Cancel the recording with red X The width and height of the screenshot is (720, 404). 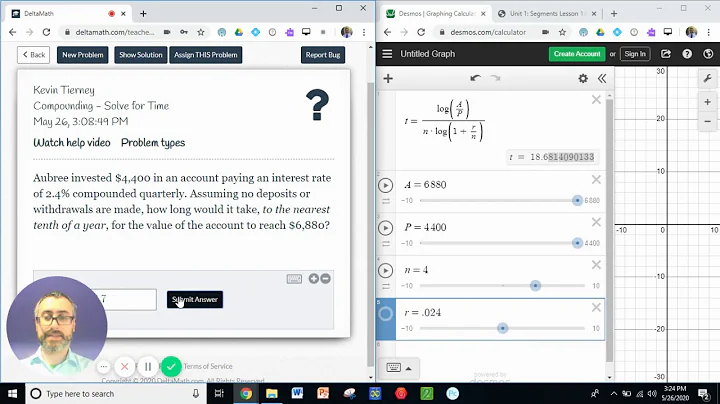pos(124,366)
